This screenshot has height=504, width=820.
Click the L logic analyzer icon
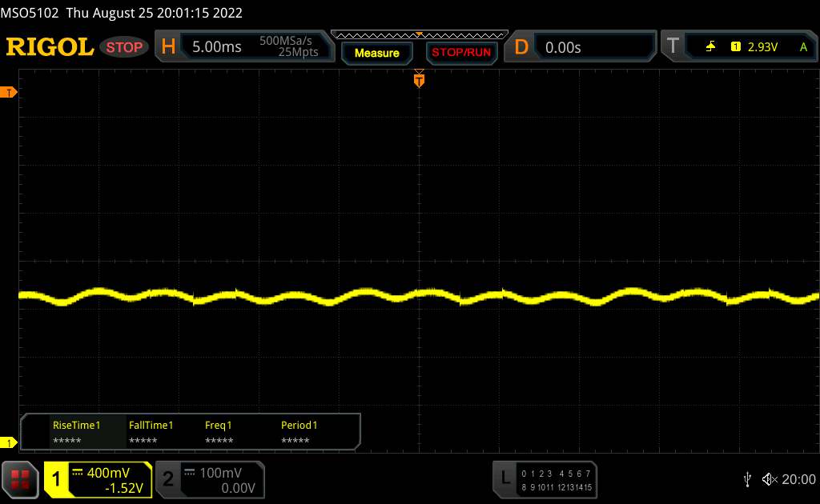[504, 478]
